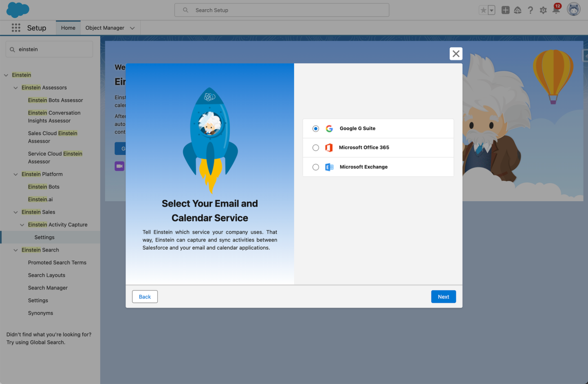Click the Trailhead guidance center icon
The image size is (588, 384).
point(518,10)
